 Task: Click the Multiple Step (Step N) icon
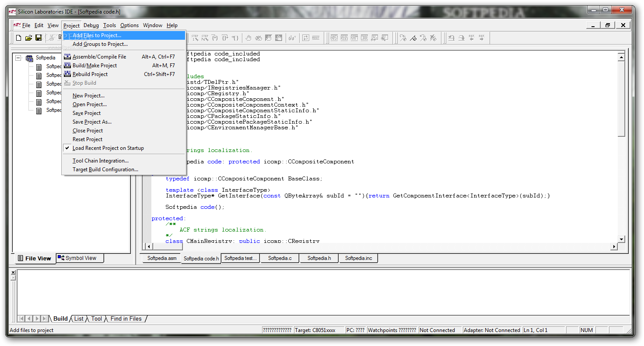(205, 38)
